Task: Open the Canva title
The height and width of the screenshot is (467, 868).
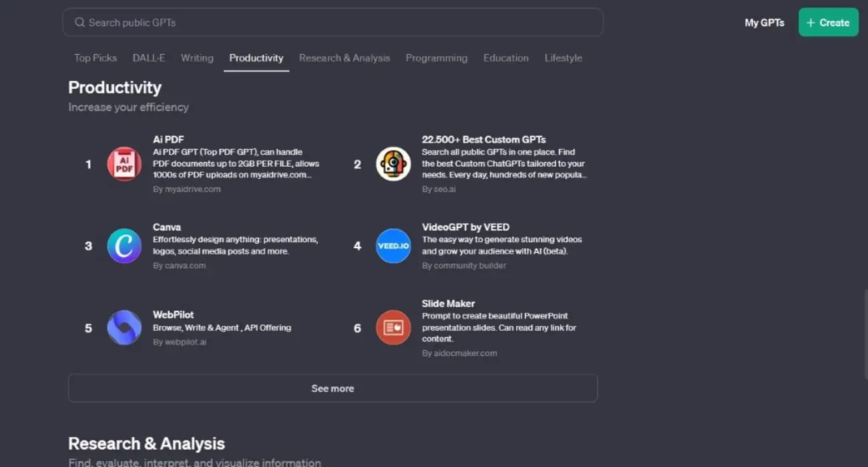Action: pos(167,227)
